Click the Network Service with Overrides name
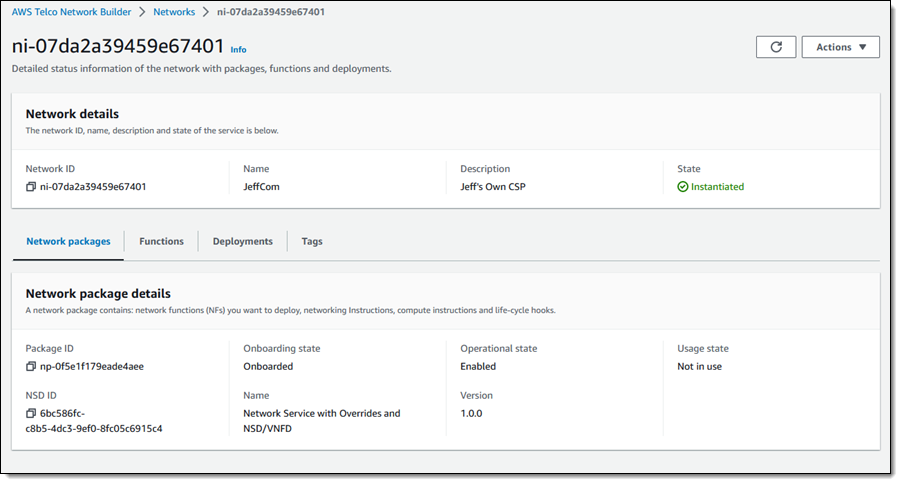901x484 pixels. coord(322,421)
